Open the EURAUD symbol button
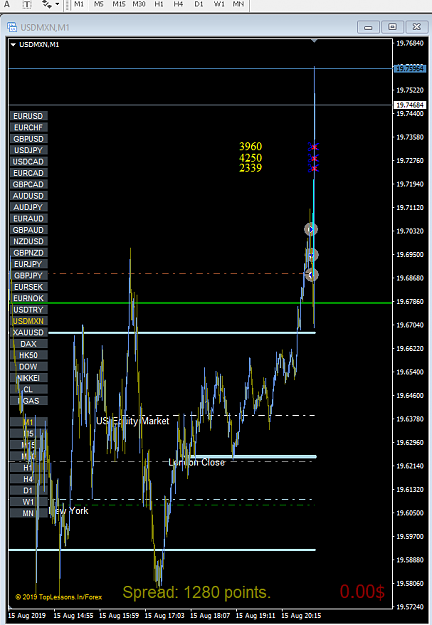This screenshot has height=625, width=432. point(29,218)
